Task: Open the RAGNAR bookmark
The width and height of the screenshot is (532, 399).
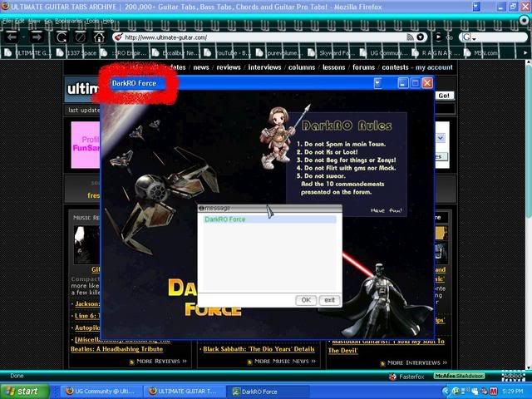Action: pyautogui.click(x=436, y=53)
